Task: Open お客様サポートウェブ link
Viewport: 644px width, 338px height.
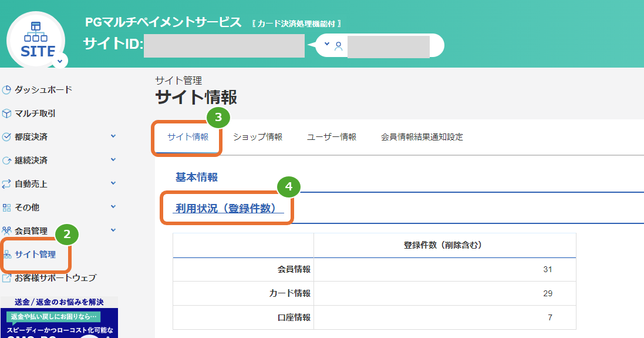Action: [x=55, y=279]
